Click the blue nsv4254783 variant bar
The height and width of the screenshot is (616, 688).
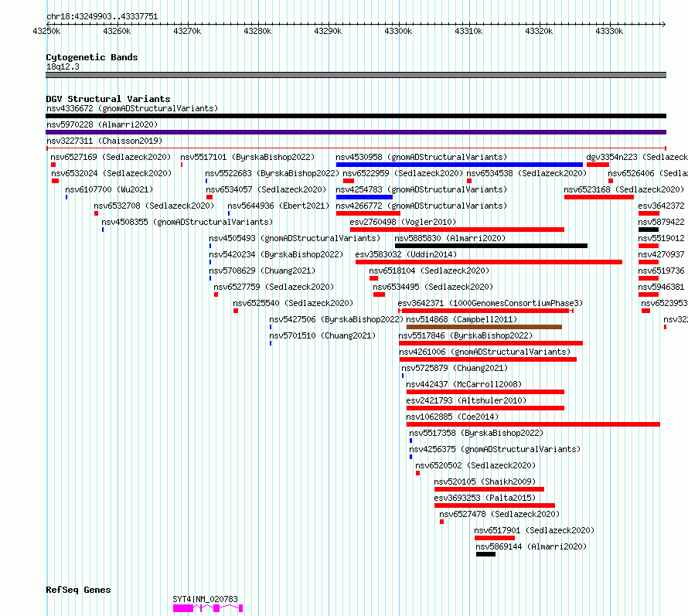tap(364, 197)
